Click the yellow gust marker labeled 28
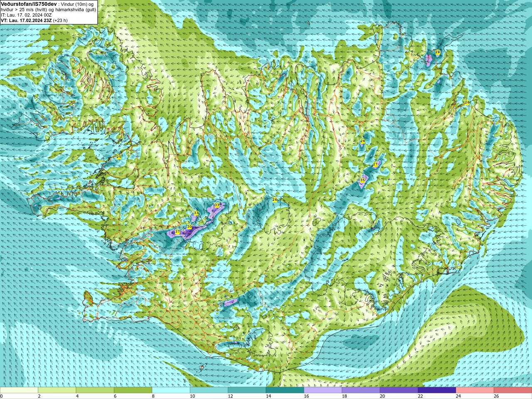 pos(438,52)
